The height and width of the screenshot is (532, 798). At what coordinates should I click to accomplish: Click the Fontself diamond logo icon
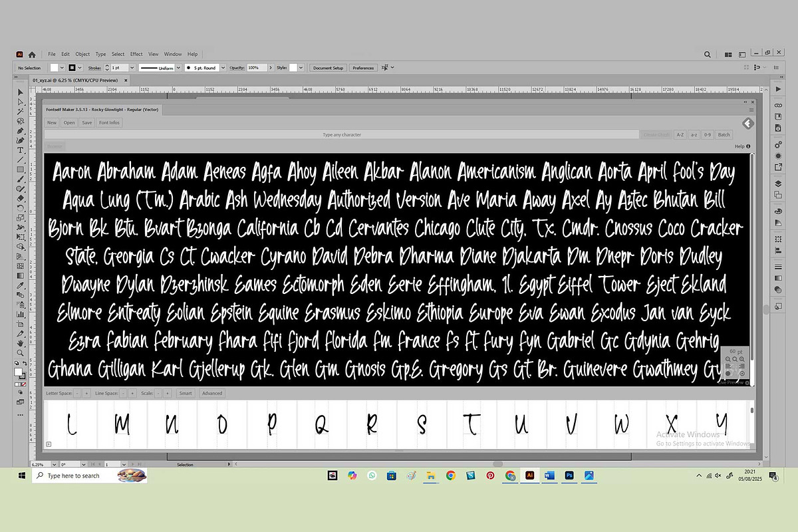[747, 123]
